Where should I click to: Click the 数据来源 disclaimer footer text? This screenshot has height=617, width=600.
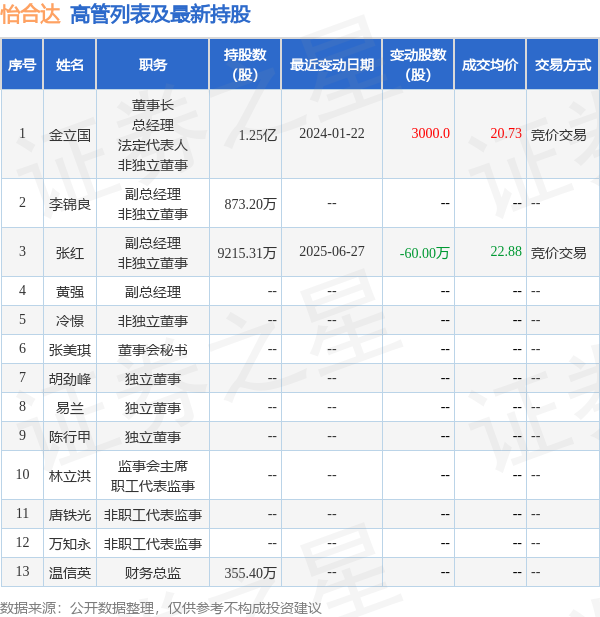pyautogui.click(x=161, y=608)
